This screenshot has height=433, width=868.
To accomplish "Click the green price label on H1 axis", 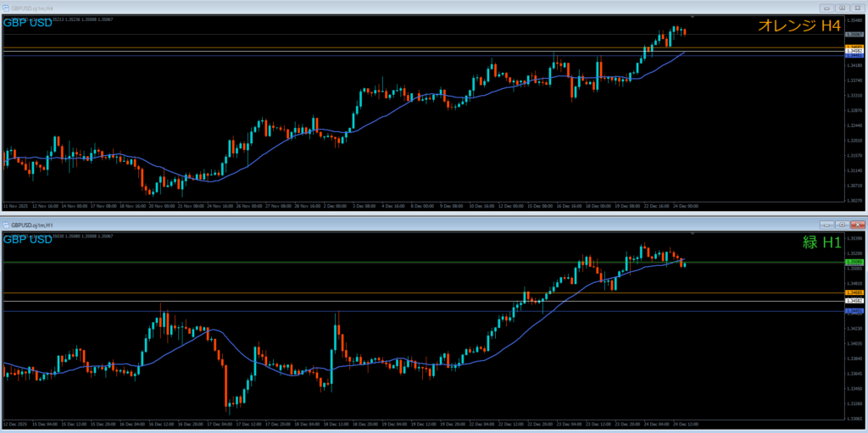I will coord(854,263).
